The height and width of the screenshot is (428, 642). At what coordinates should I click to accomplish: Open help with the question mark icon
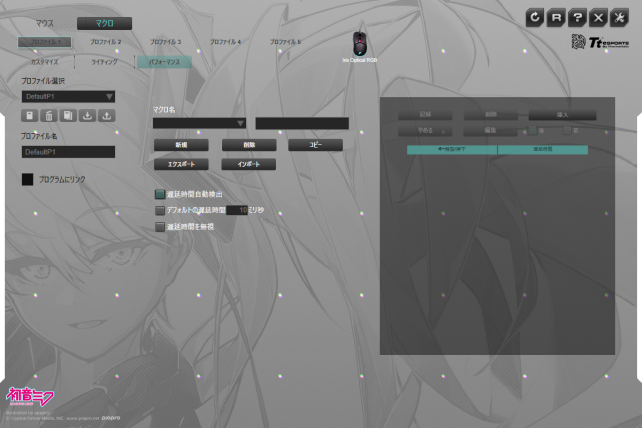click(x=577, y=18)
